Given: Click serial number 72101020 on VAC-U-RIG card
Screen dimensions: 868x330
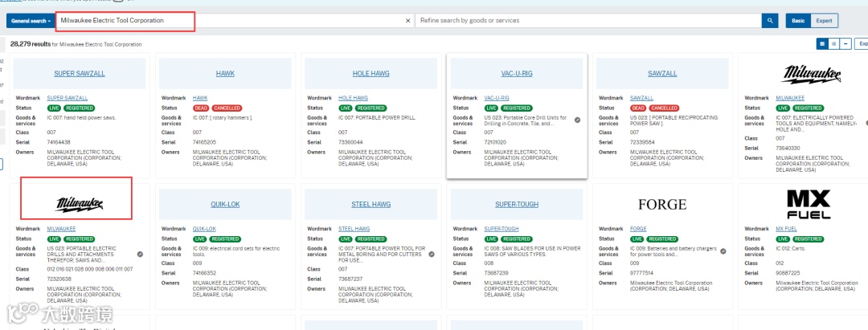Looking at the screenshot, I should tap(495, 142).
